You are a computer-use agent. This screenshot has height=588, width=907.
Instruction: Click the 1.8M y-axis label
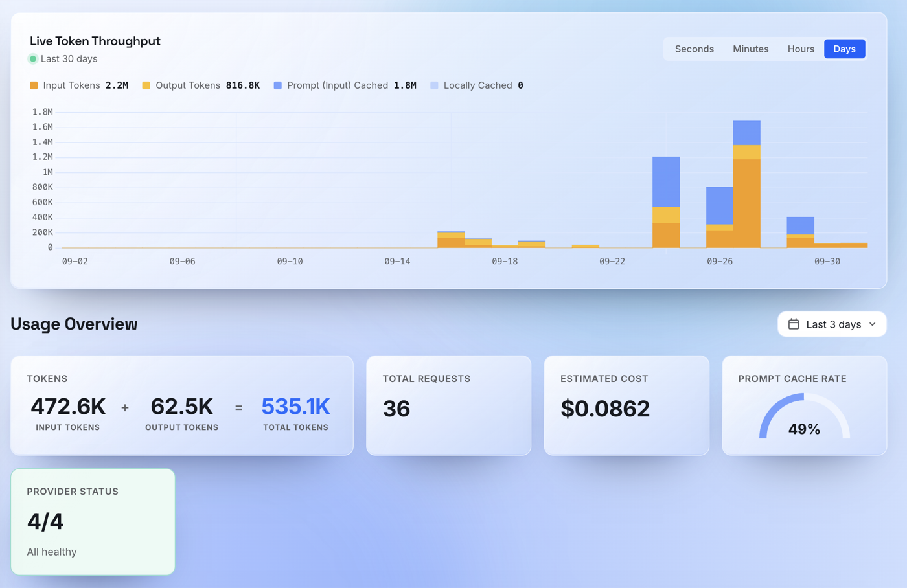coord(43,112)
